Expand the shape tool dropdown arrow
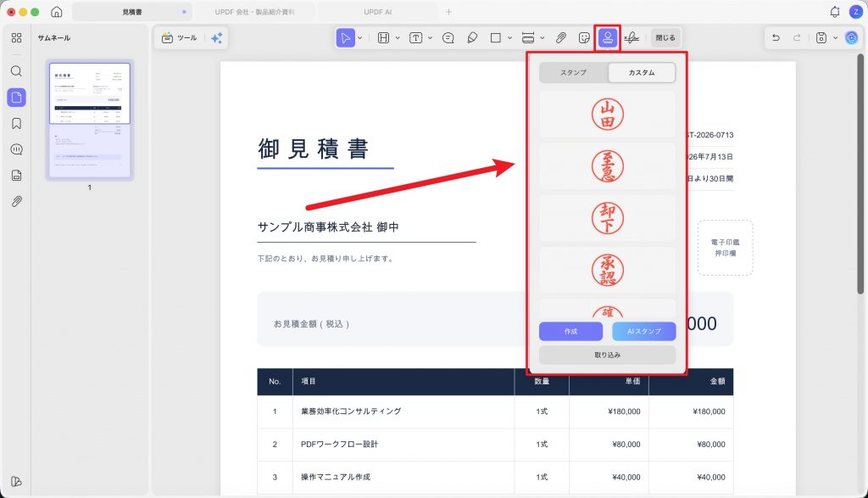The image size is (868, 498). coord(509,37)
